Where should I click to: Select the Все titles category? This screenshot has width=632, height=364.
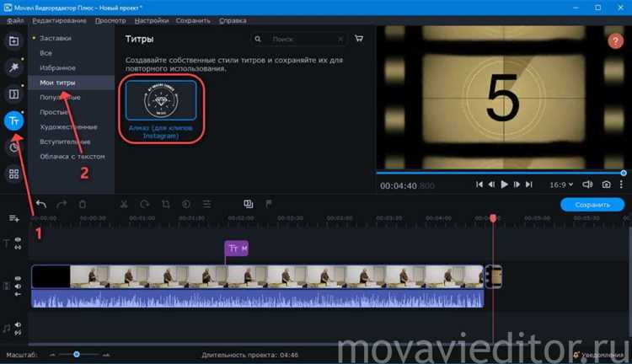pos(46,53)
